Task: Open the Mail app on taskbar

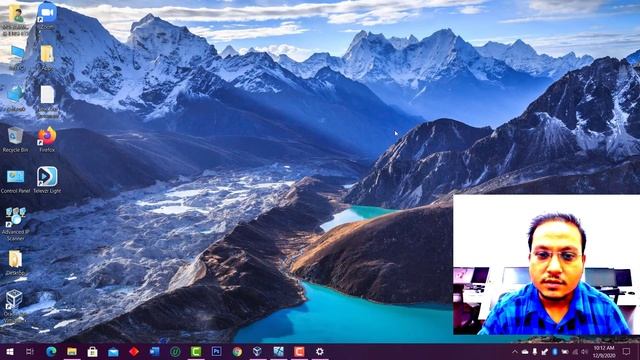Action: tap(113, 351)
